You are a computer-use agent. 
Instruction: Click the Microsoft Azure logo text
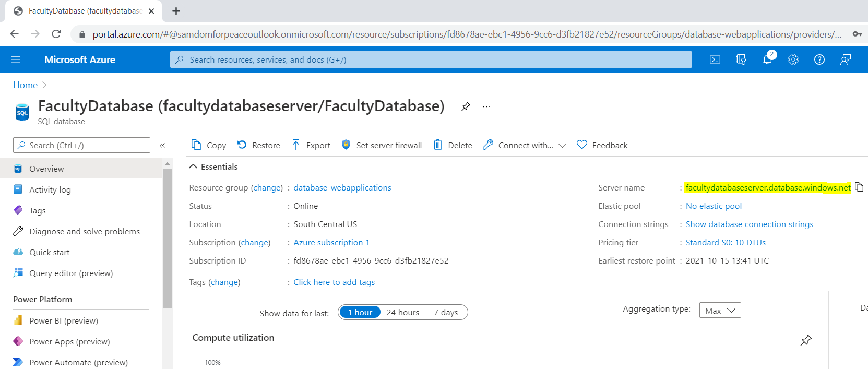[x=80, y=59]
